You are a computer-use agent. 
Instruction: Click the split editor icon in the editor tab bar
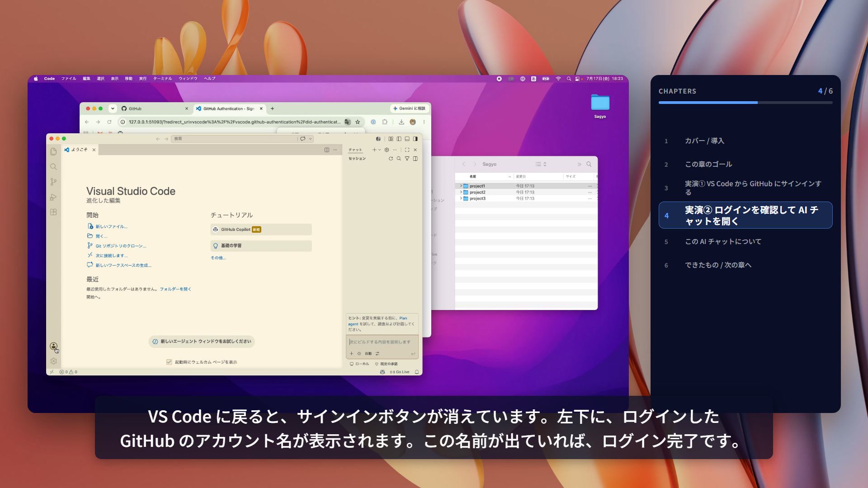tap(327, 150)
